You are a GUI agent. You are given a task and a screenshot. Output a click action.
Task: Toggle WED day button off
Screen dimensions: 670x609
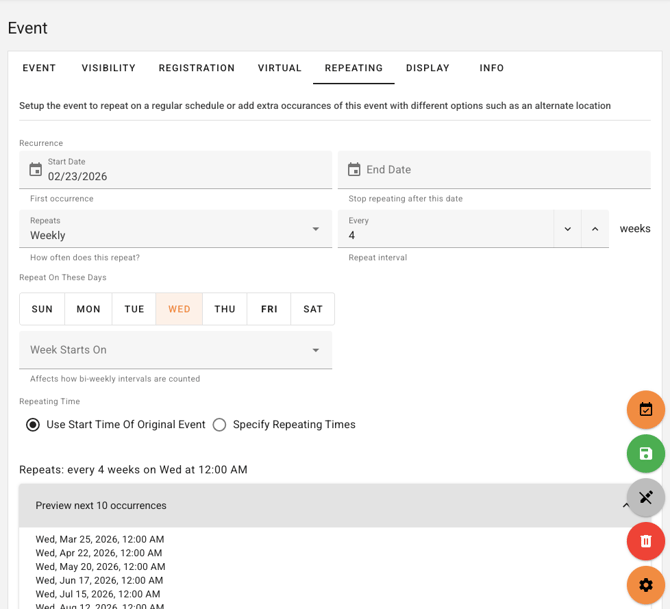(179, 309)
